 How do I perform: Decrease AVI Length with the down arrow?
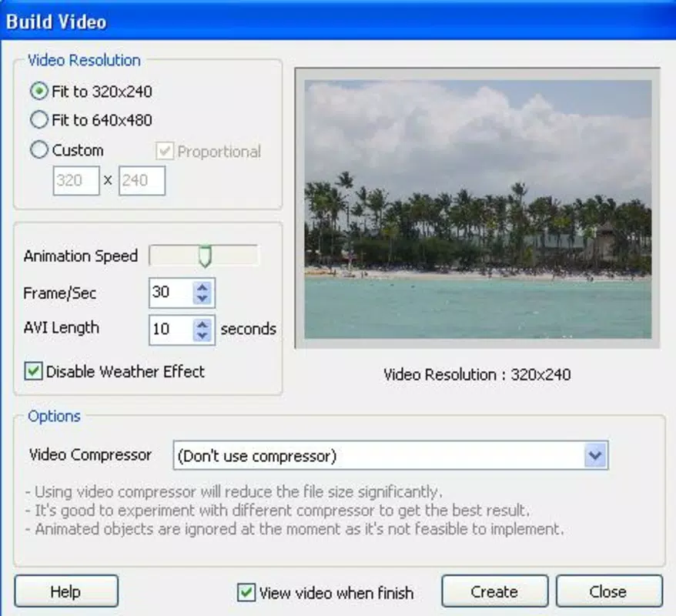[202, 336]
